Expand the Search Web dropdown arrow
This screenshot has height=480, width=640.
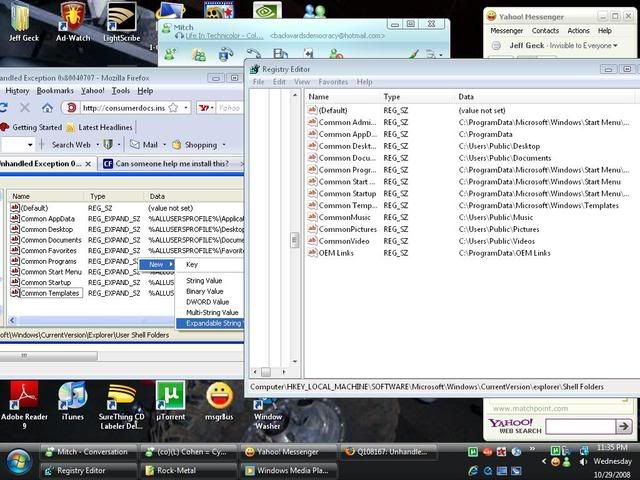(x=98, y=144)
